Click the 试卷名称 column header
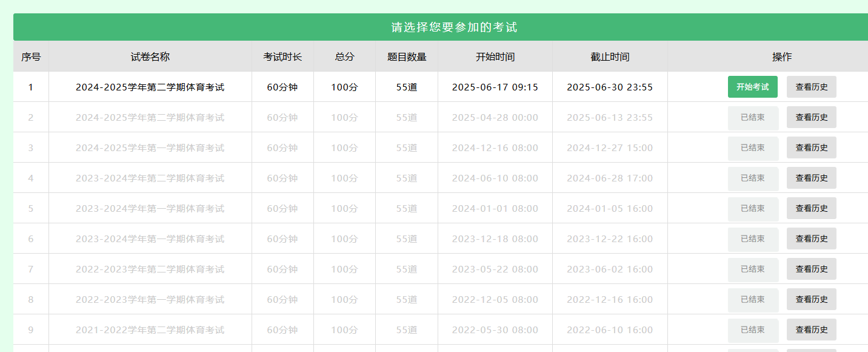The image size is (868, 352). [x=150, y=56]
